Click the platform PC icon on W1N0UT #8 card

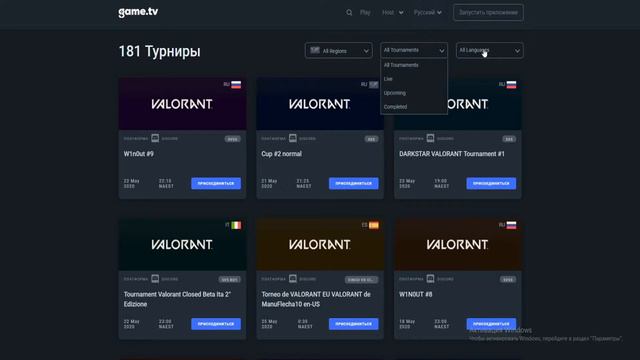point(430,278)
